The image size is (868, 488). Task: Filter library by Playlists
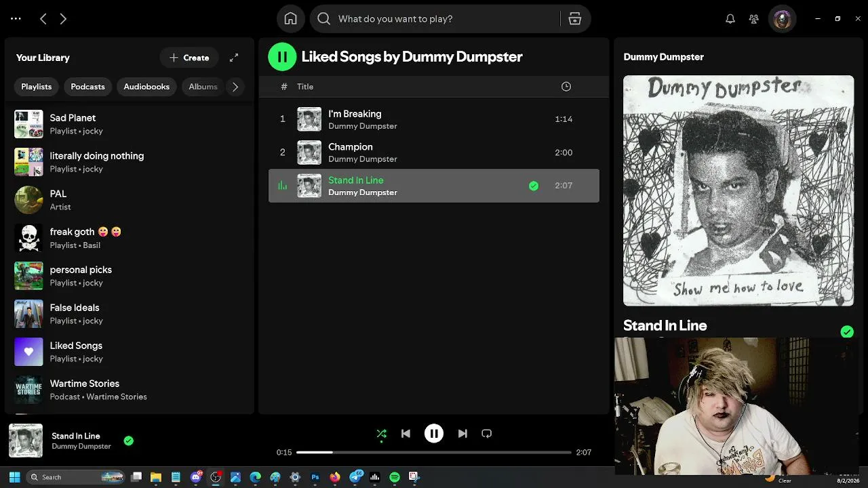(x=37, y=87)
